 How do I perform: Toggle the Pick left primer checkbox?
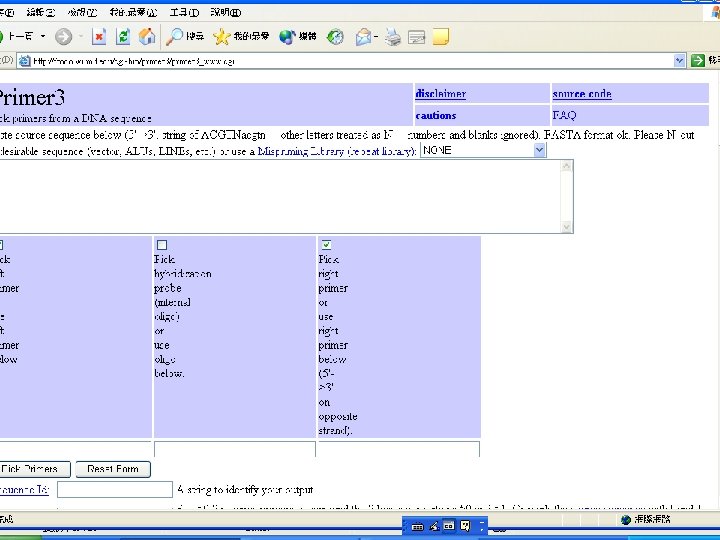pos(1,245)
